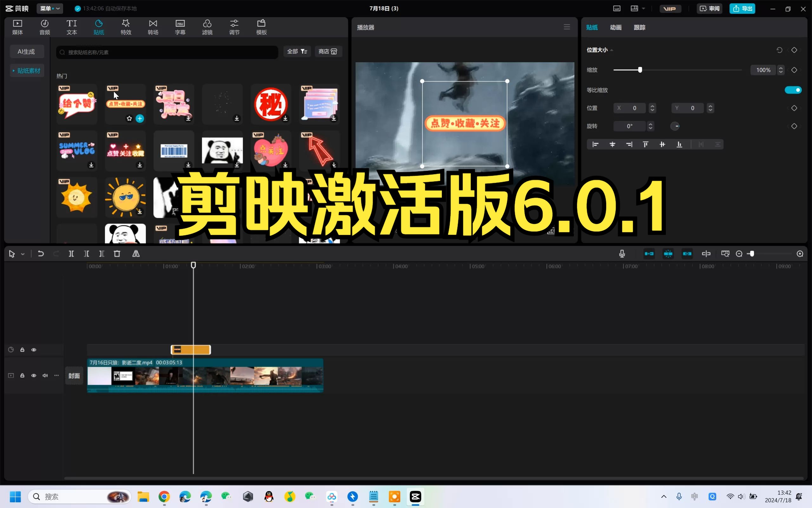Open selection tool mode dropdown arrow
This screenshot has height=508, width=812.
[23, 254]
